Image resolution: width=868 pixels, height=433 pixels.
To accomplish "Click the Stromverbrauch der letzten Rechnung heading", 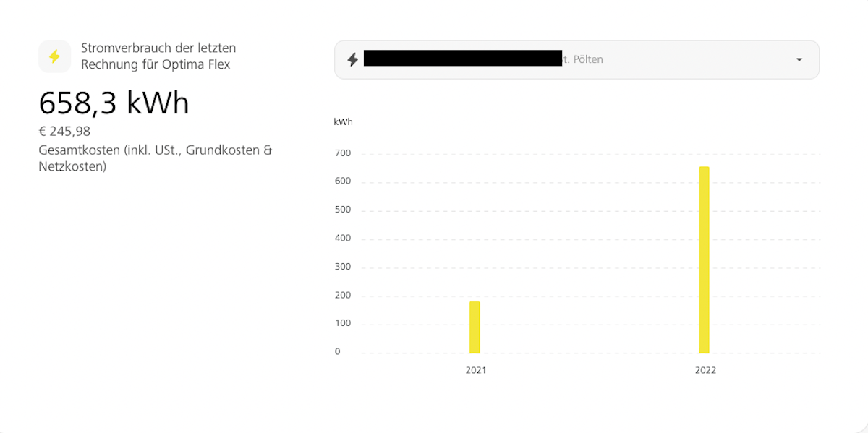I will [x=158, y=56].
